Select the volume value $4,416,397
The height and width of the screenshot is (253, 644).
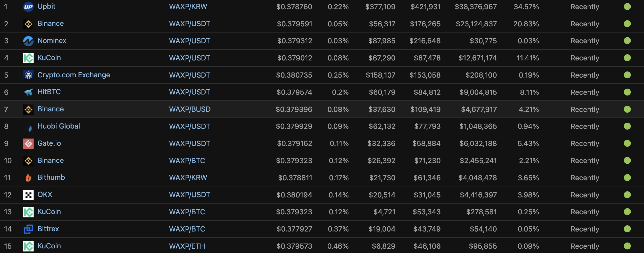click(x=478, y=195)
